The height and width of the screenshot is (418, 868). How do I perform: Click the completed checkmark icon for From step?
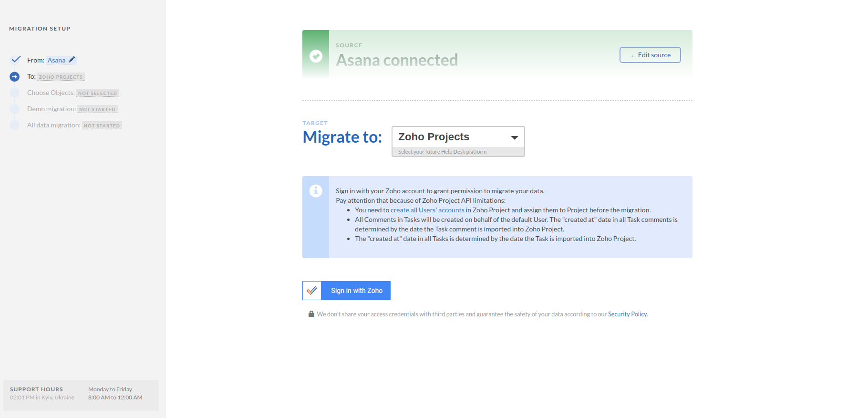coord(16,60)
